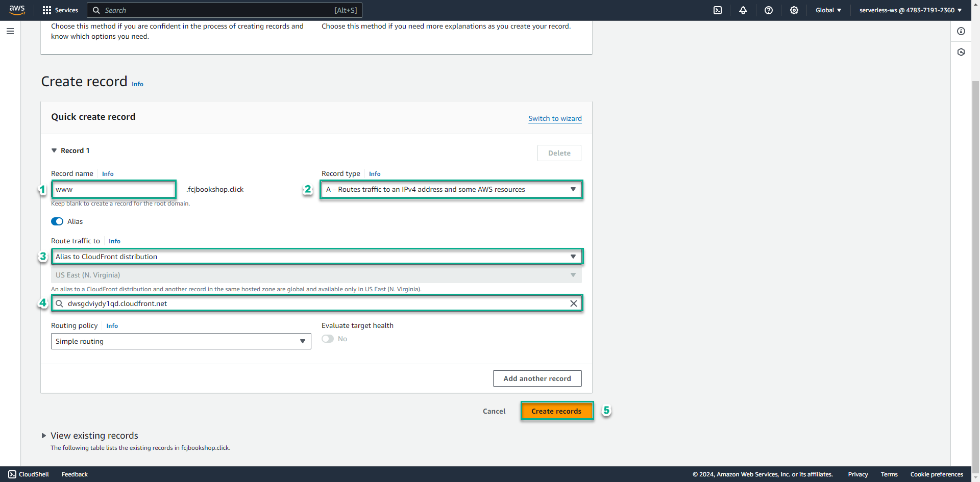Open the help question mark icon
This screenshot has height=482, width=980.
[769, 10]
